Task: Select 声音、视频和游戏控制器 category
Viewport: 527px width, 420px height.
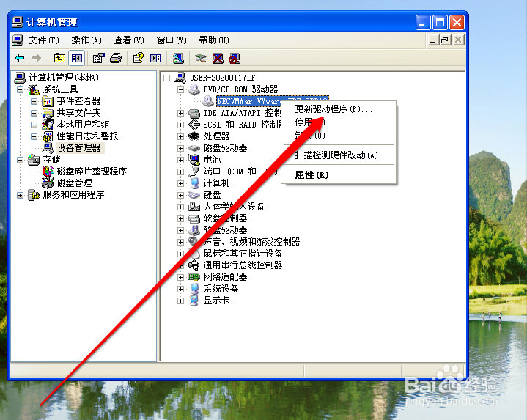Action: [x=251, y=242]
